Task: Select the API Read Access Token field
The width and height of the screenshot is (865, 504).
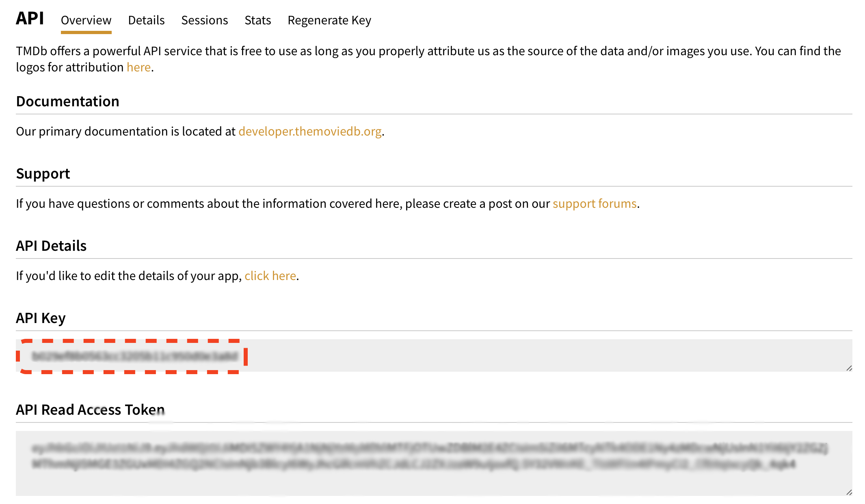Action: point(432,463)
